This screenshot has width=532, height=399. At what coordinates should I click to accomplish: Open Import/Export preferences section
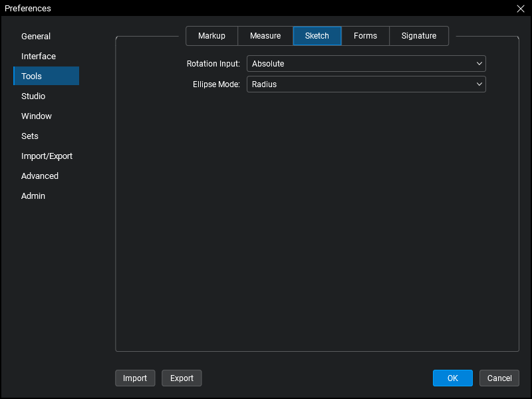coord(47,156)
